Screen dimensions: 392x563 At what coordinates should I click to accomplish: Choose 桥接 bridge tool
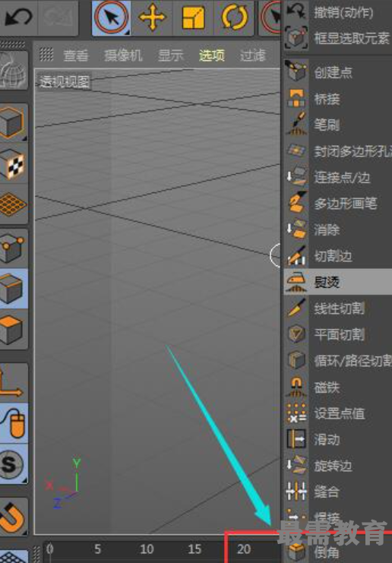coord(337,98)
